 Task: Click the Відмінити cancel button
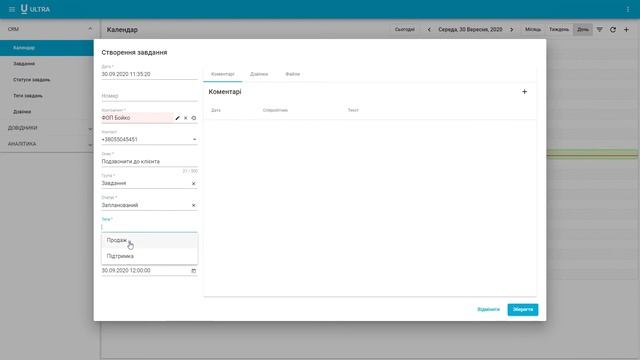point(489,309)
